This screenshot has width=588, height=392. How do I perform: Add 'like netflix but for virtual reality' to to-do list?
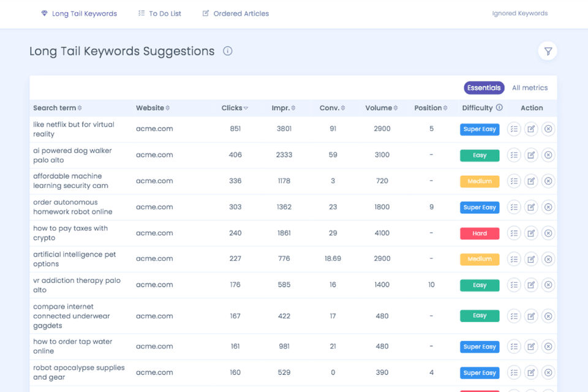point(514,129)
